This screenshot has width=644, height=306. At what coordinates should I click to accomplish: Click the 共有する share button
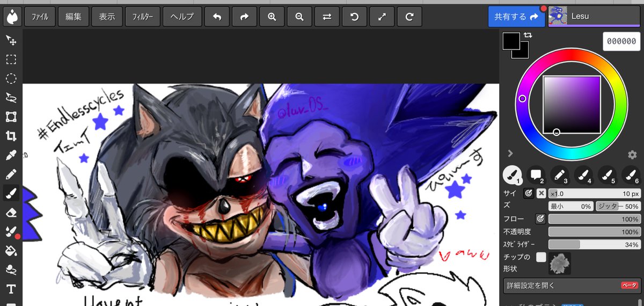point(516,17)
